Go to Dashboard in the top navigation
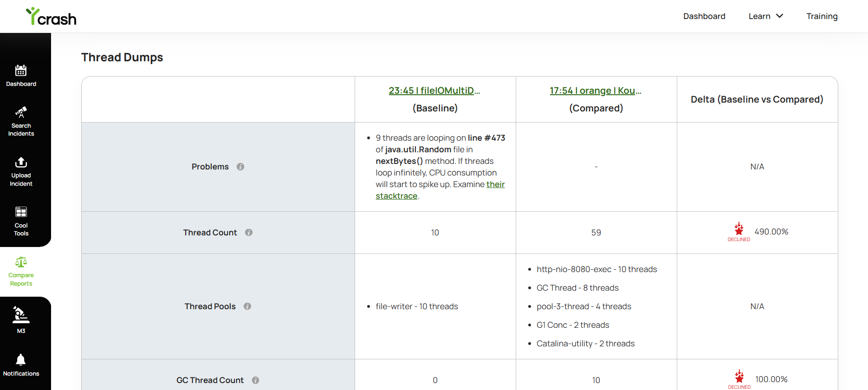This screenshot has width=868, height=390. (x=704, y=16)
